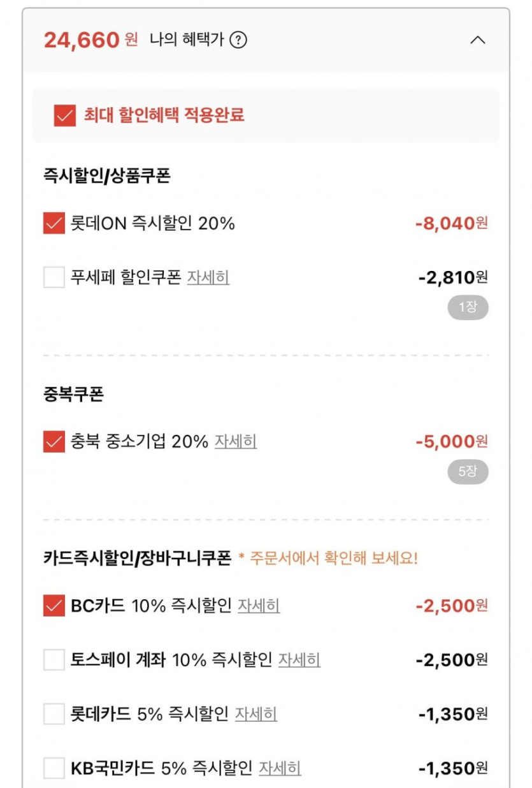Image resolution: width=532 pixels, height=788 pixels.
Task: Click the 5장 coupon count badge
Action: pyautogui.click(x=468, y=472)
